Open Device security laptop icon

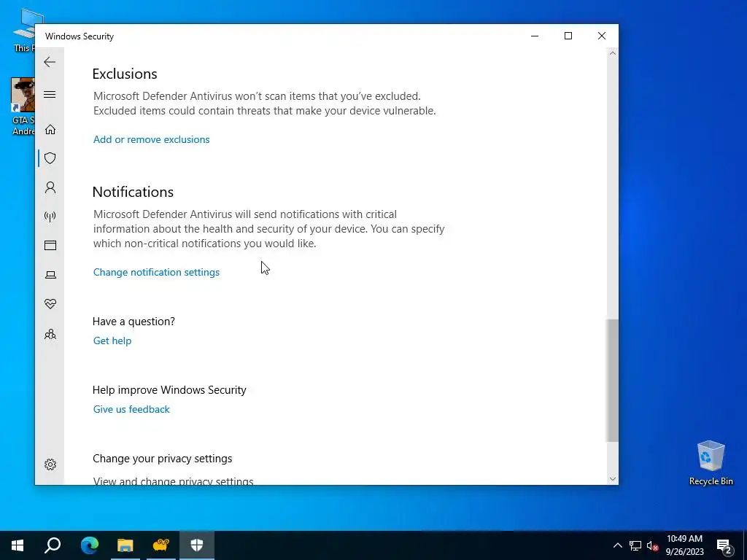[50, 275]
